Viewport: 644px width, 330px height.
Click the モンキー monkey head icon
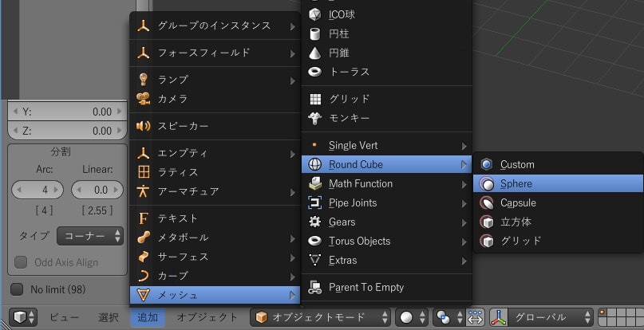coord(315,118)
